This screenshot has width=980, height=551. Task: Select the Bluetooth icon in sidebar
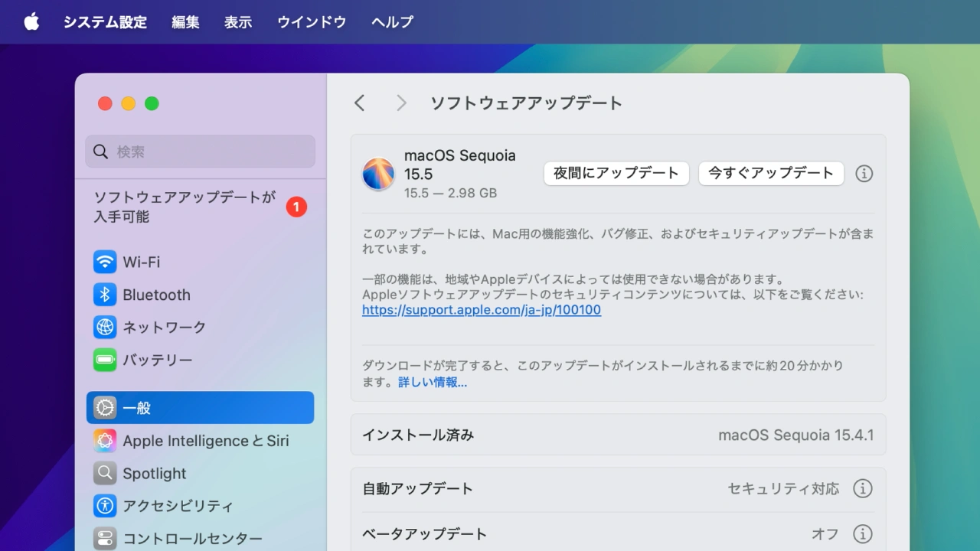point(105,295)
